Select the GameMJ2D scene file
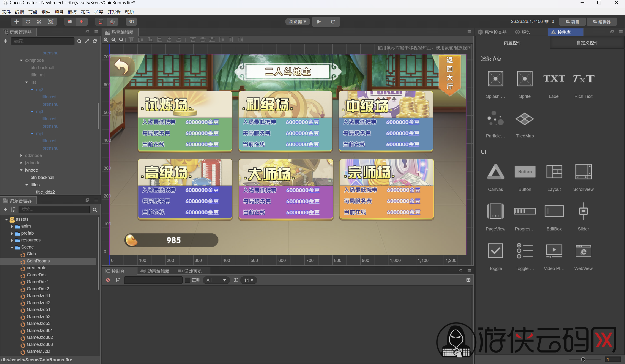Image resolution: width=625 pixels, height=364 pixels. 38,351
